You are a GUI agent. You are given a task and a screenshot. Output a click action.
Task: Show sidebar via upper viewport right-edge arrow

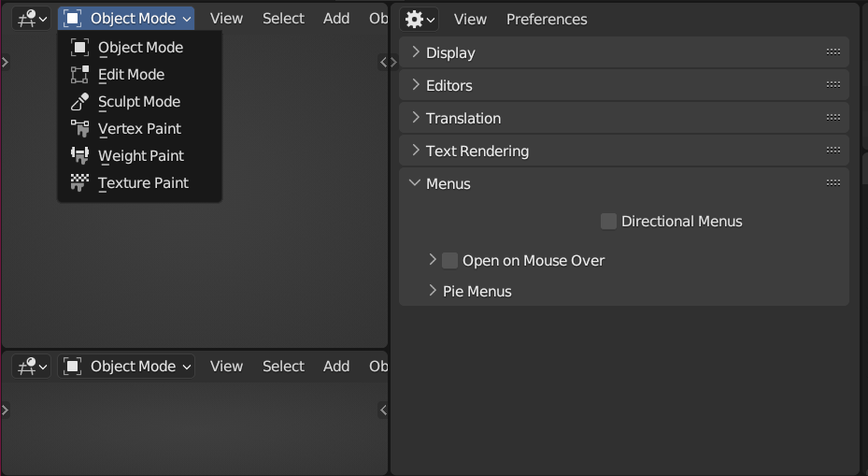pyautogui.click(x=383, y=62)
